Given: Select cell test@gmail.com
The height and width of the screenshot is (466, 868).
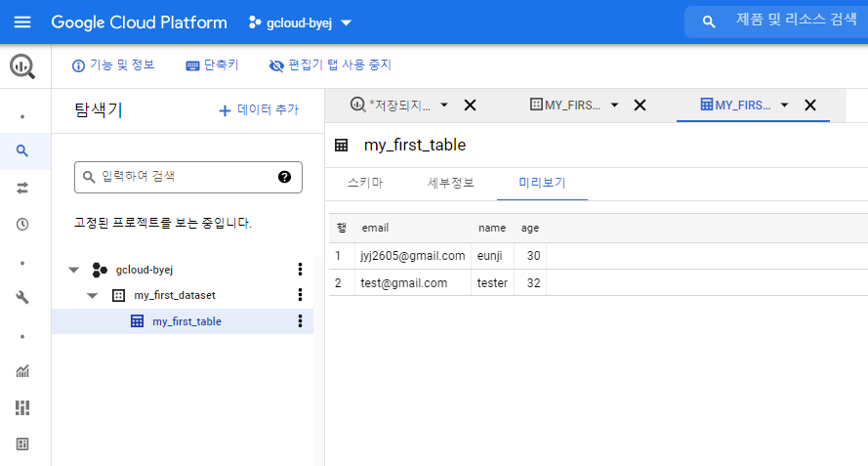Looking at the screenshot, I should tap(413, 282).
